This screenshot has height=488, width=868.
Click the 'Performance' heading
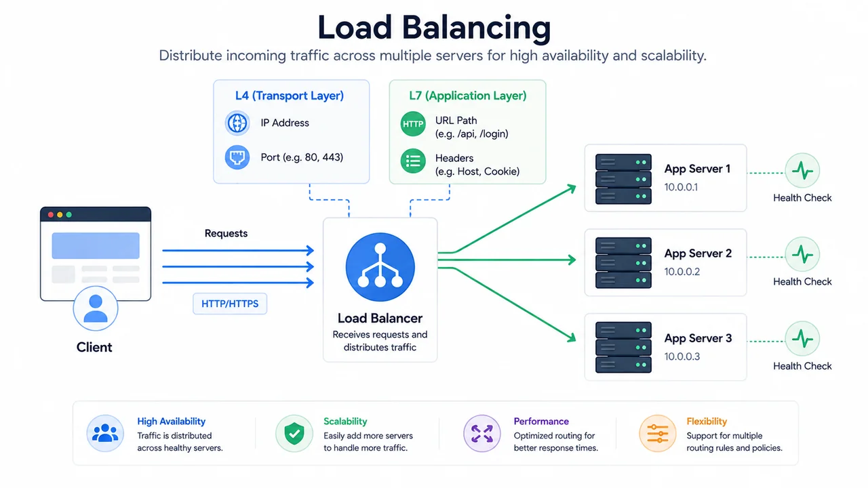pos(541,421)
